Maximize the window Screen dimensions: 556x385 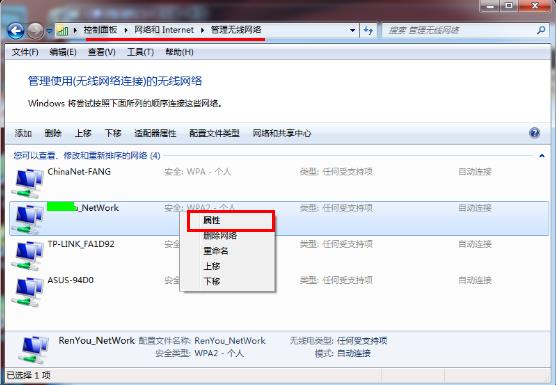tap(509, 6)
